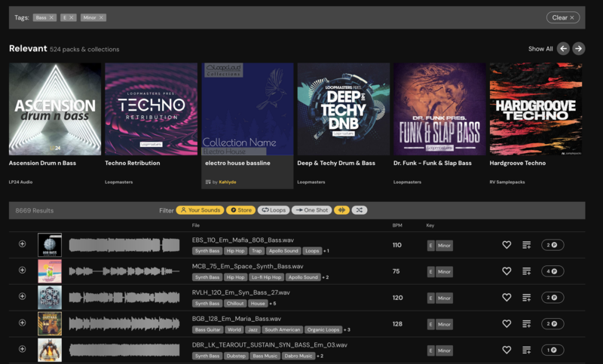The height and width of the screenshot is (364, 603).
Task: Expand the +2 tags on the DBR_LK row
Action: point(320,356)
